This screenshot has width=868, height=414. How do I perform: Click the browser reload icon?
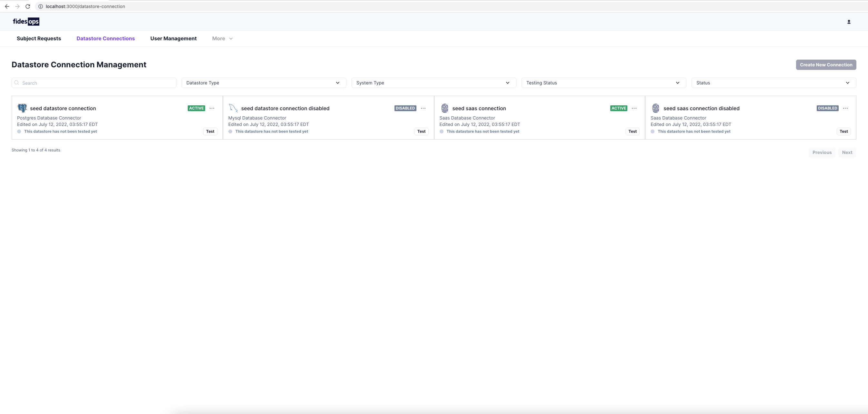(28, 6)
